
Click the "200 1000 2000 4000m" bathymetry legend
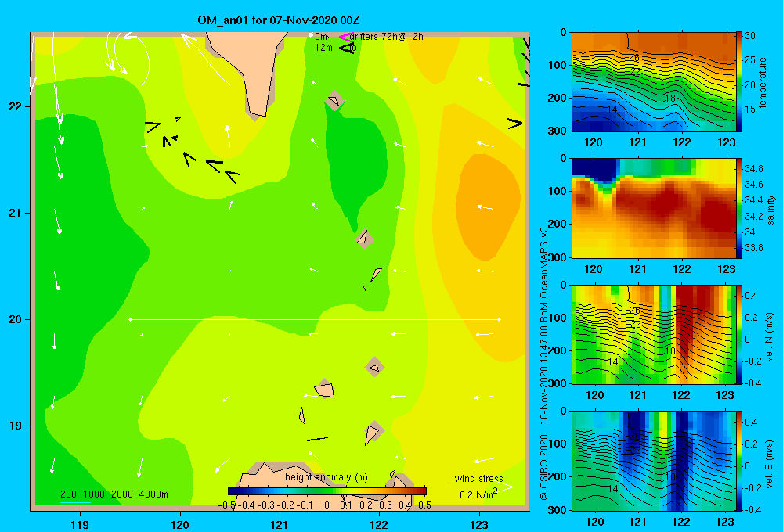[x=114, y=494]
